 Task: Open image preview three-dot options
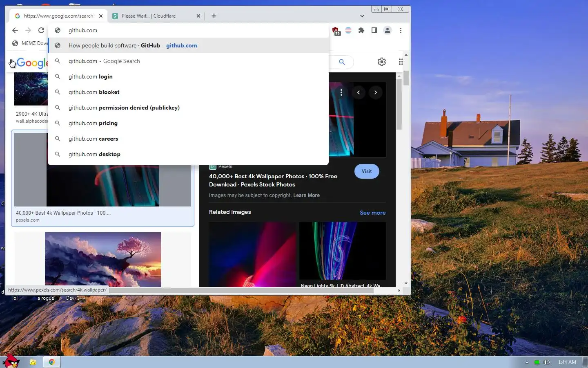click(x=341, y=92)
